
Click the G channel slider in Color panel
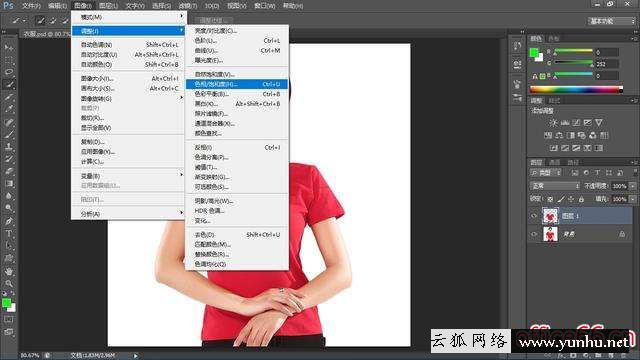point(573,63)
